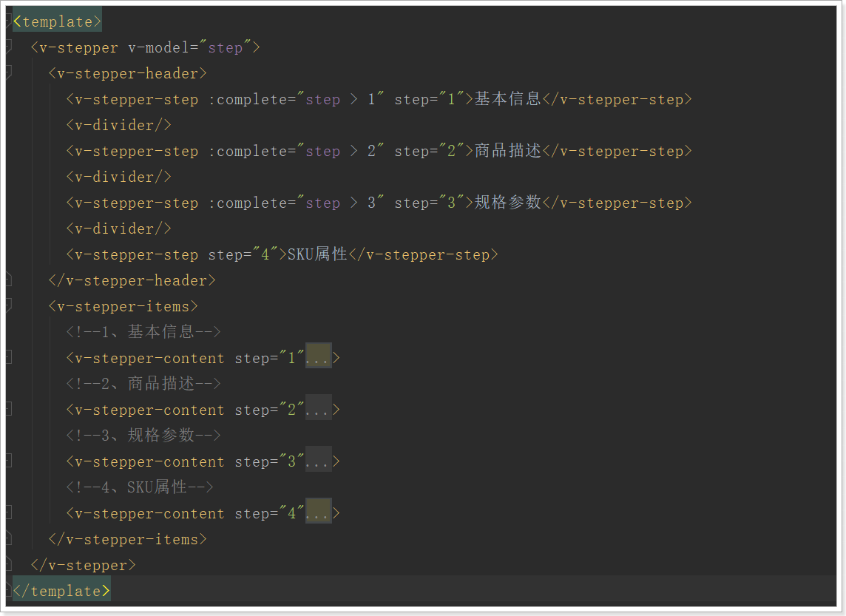Collapse the template fold marker in gutter

[x=8, y=21]
